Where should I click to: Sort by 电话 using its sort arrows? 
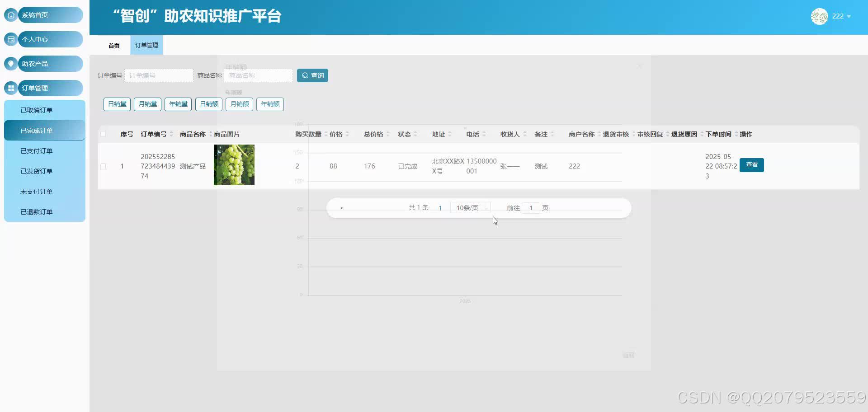(484, 134)
